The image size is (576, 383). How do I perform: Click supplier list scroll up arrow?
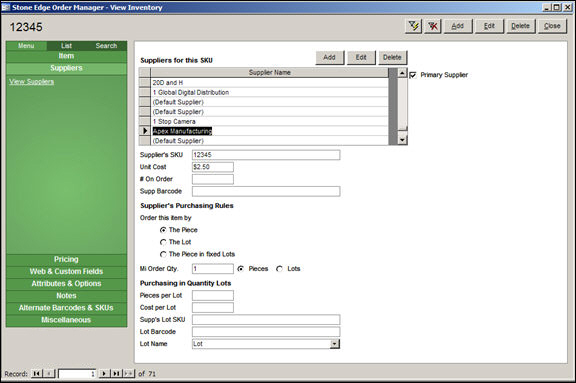pos(403,73)
